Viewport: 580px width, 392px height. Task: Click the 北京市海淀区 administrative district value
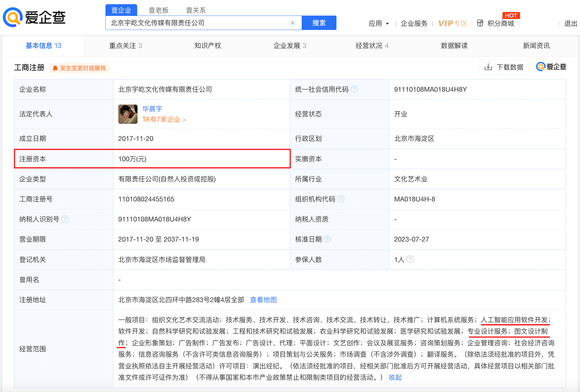click(x=414, y=138)
